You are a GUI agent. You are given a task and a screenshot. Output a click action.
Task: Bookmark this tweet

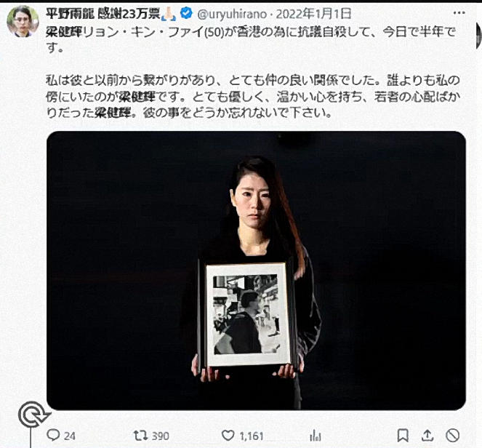[x=403, y=436]
